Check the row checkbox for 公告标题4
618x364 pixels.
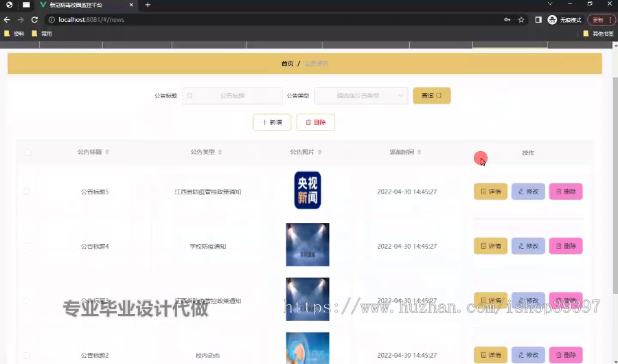pos(26,246)
